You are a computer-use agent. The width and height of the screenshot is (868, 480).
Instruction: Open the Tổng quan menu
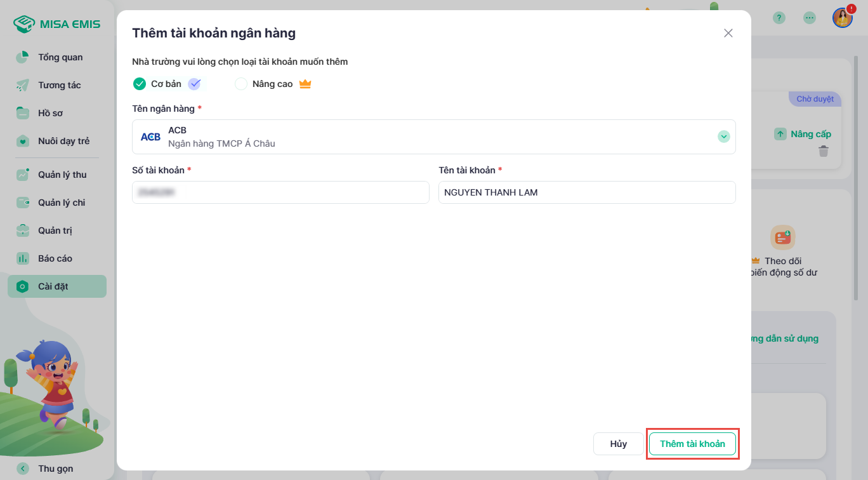60,57
